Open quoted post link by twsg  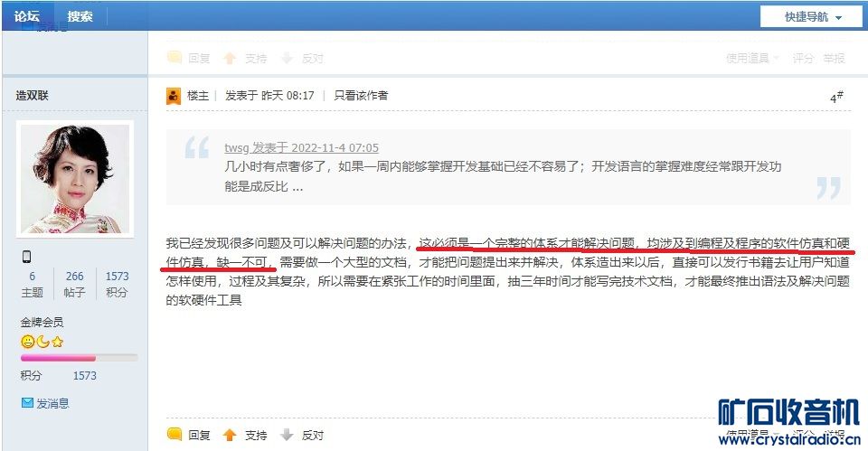302,147
